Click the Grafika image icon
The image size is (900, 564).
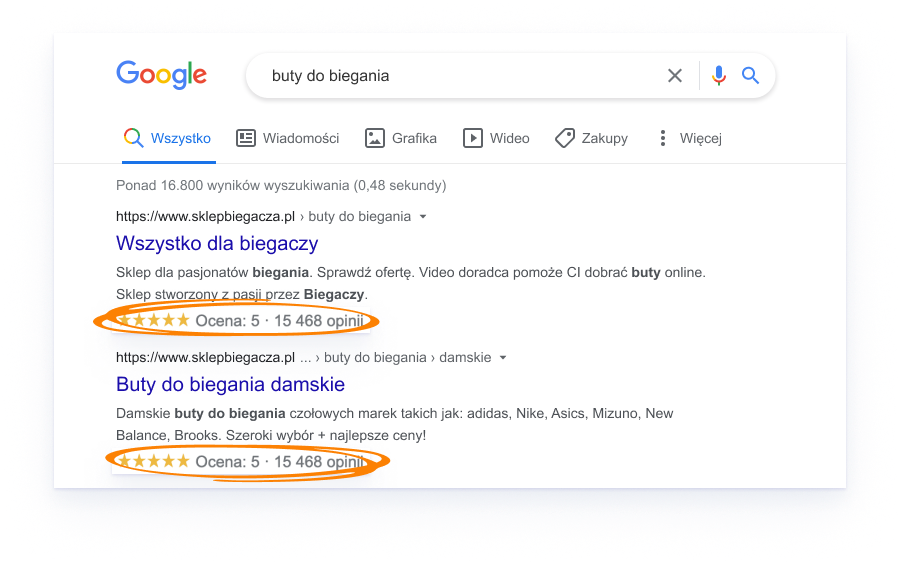[x=375, y=138]
